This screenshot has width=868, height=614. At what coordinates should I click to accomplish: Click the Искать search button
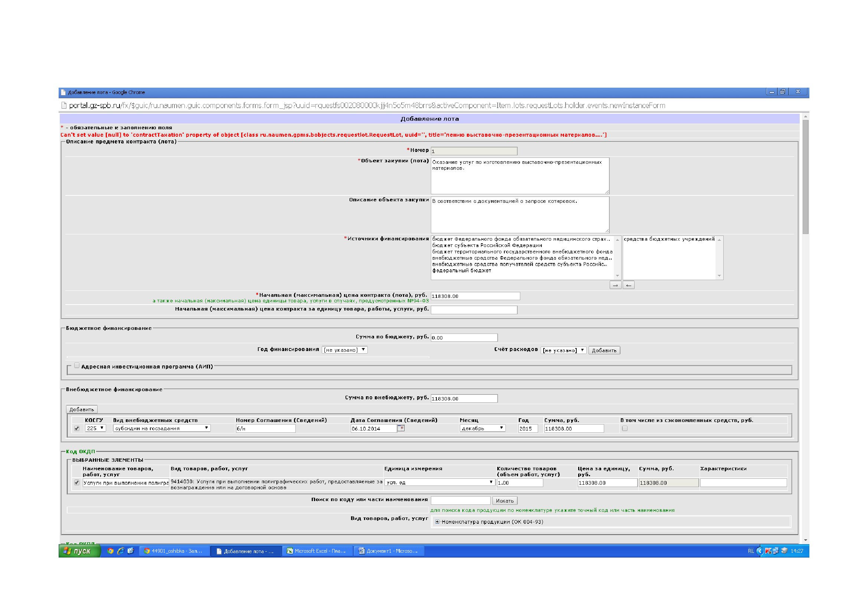click(505, 501)
